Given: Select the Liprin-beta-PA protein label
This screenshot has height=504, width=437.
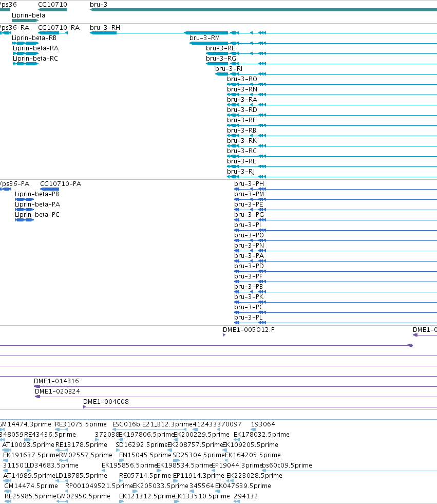Looking at the screenshot, I should pos(37,204).
